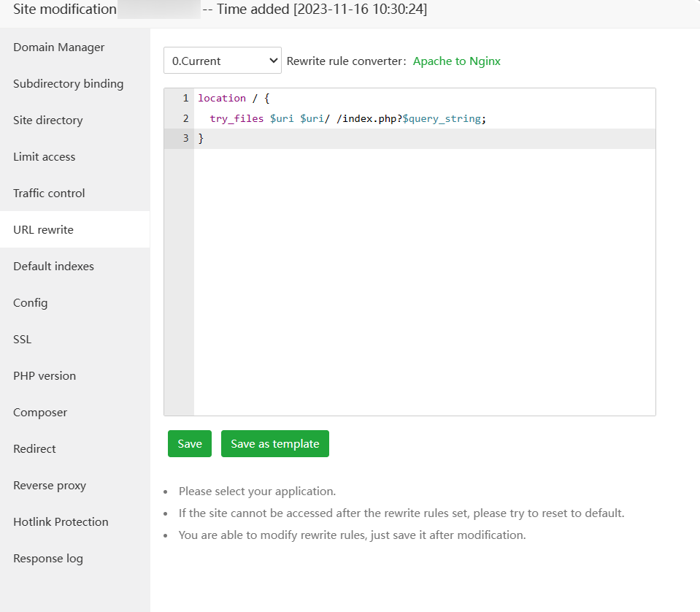The height and width of the screenshot is (612, 700).
Task: Switch to Subdirectory binding tab
Action: 68,84
